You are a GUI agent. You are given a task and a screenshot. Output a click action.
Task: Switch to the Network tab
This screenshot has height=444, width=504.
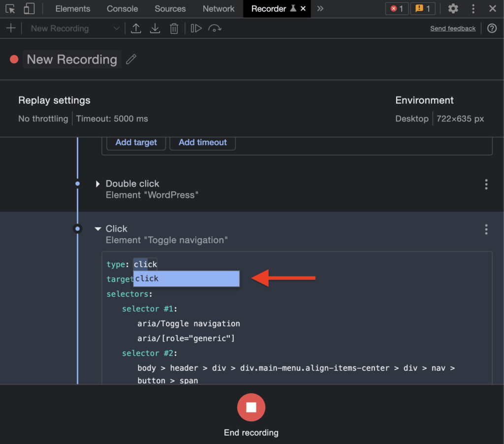[218, 8]
